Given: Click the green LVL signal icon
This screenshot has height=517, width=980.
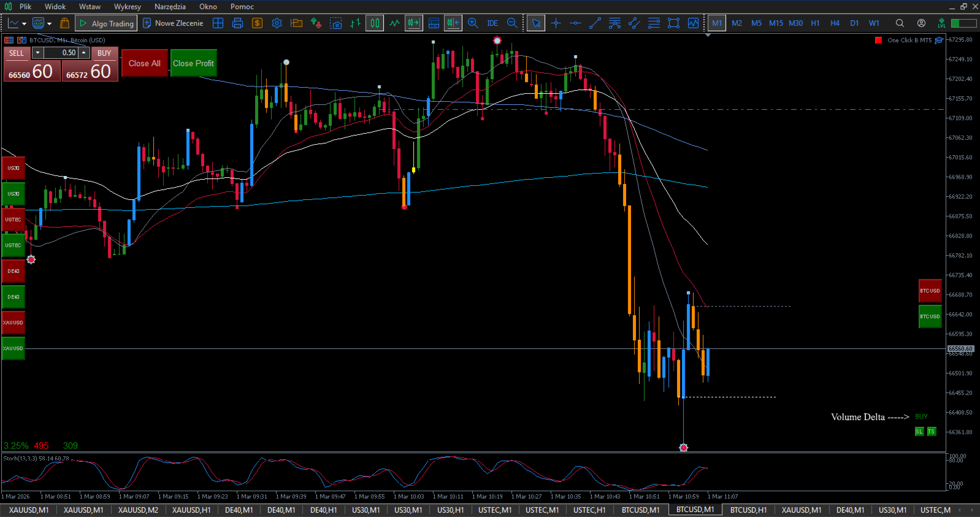Looking at the screenshot, I should (x=941, y=23).
